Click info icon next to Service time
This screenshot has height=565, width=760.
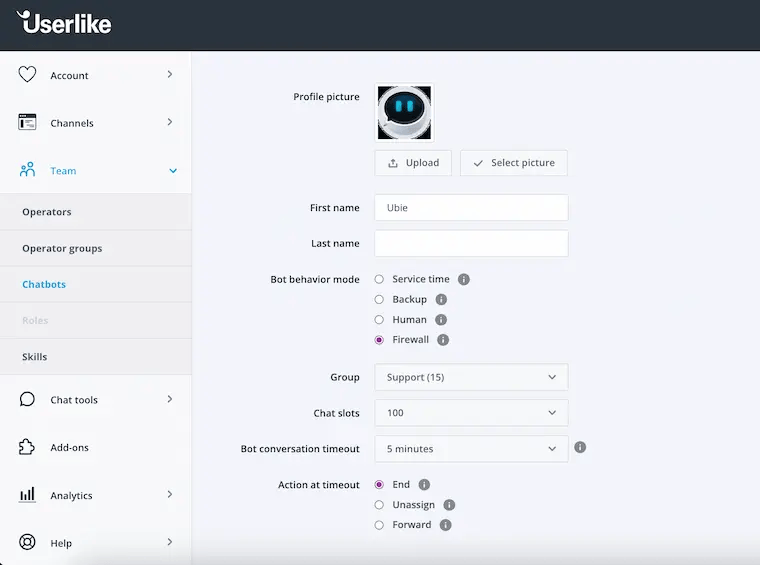(464, 280)
